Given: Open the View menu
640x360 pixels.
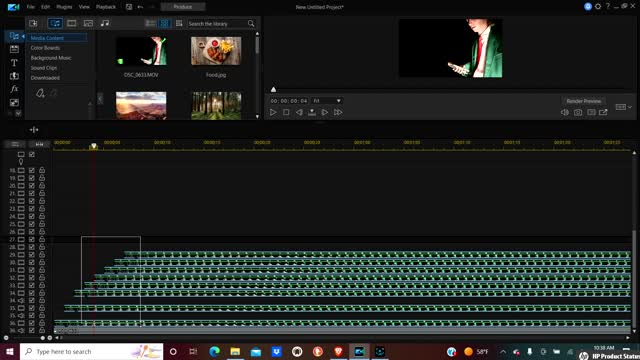Looking at the screenshot, I should click(84, 7).
